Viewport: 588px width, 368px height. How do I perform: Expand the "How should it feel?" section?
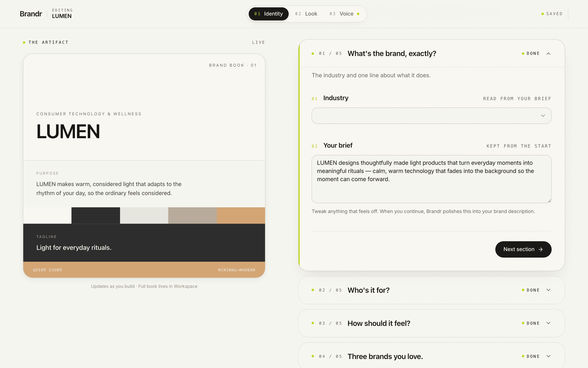(x=431, y=323)
